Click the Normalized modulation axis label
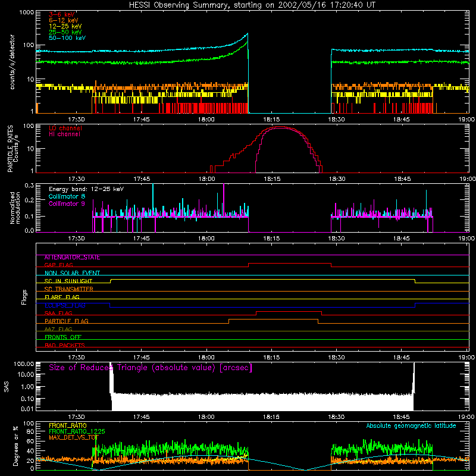Viewport: 476px width, 476px height. 15,208
